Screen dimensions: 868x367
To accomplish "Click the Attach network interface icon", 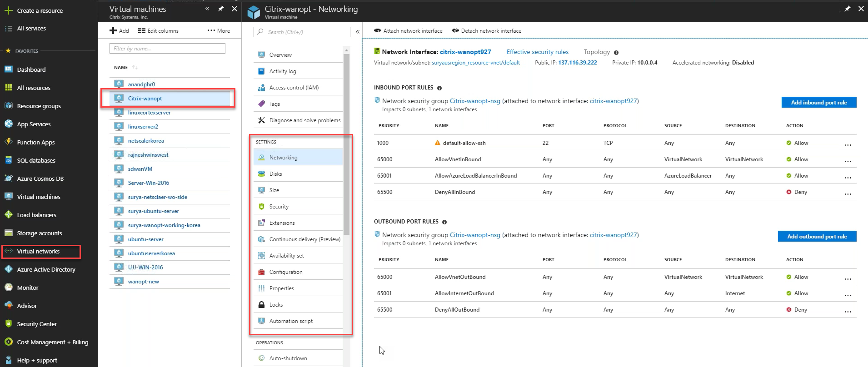I will 378,31.
